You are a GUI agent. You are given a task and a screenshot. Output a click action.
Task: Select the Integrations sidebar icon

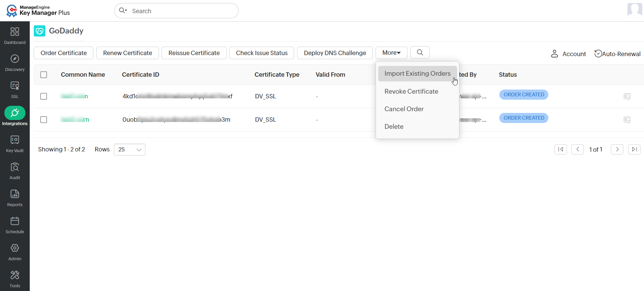15,113
